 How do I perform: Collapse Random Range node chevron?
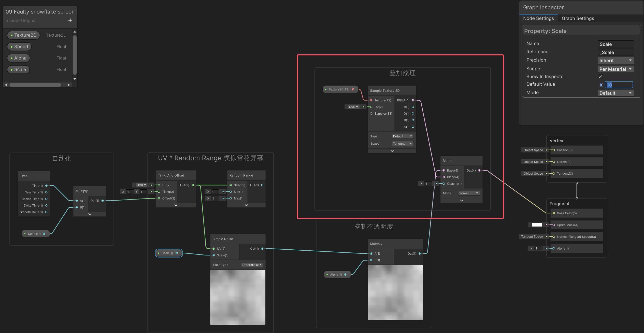coord(246,205)
